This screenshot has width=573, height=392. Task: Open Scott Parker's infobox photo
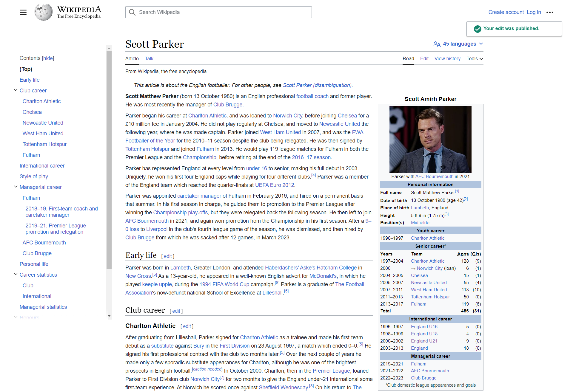(430, 140)
